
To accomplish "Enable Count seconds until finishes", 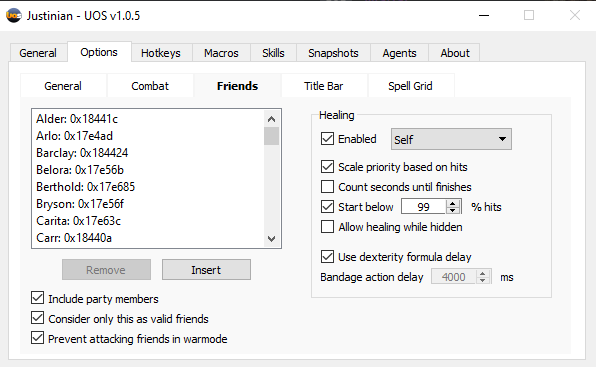I will (327, 187).
